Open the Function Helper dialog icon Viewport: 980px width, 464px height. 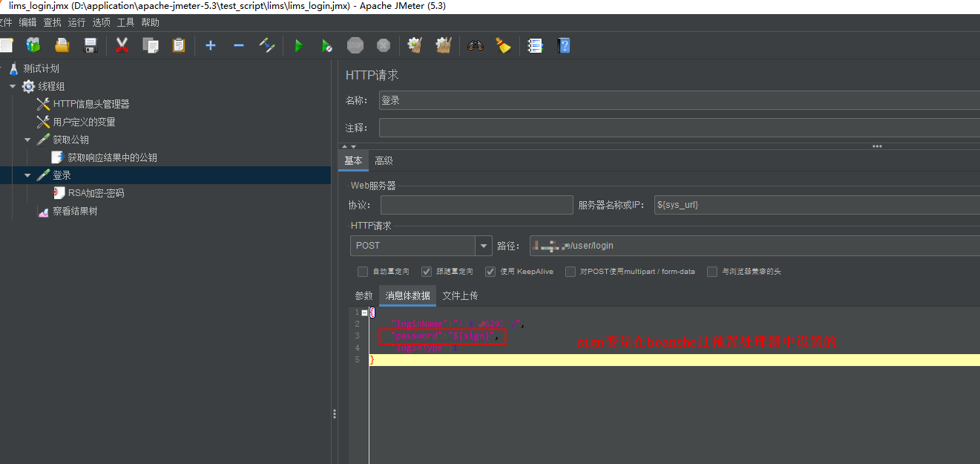(x=535, y=46)
